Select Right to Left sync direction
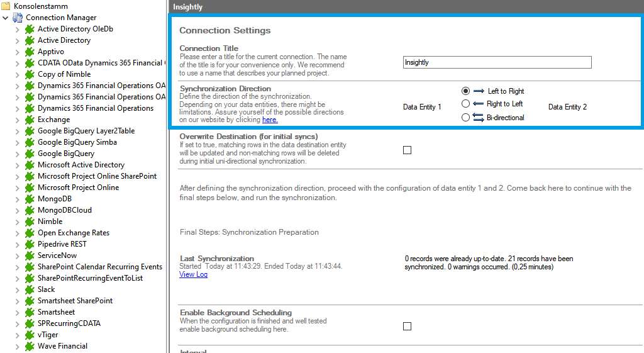This screenshot has height=353, width=644. 466,104
